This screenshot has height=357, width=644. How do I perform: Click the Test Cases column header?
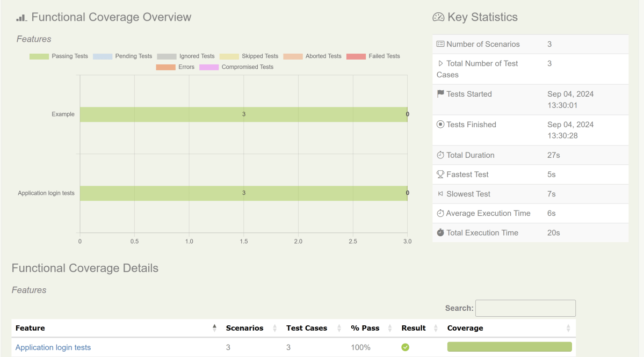(x=307, y=328)
